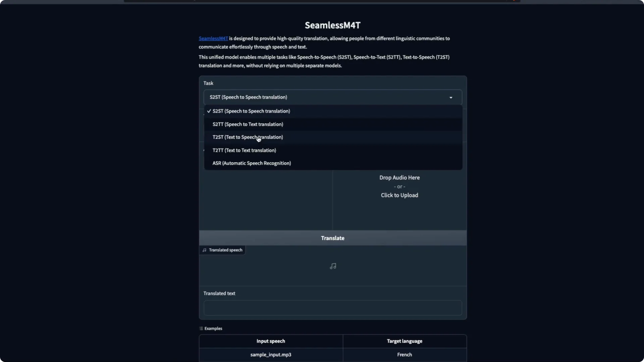Click the list icon next to Examples
This screenshot has height=362, width=644.
tap(201, 328)
